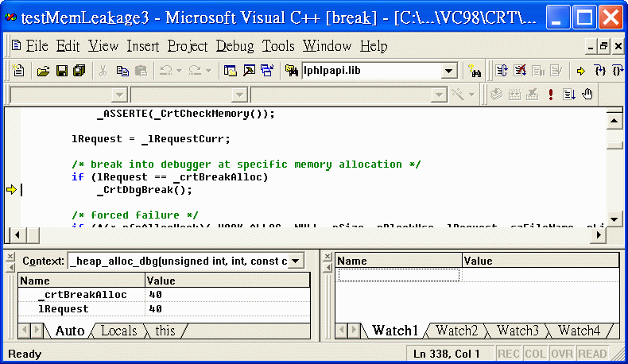Open the Insert menu

tap(143, 46)
